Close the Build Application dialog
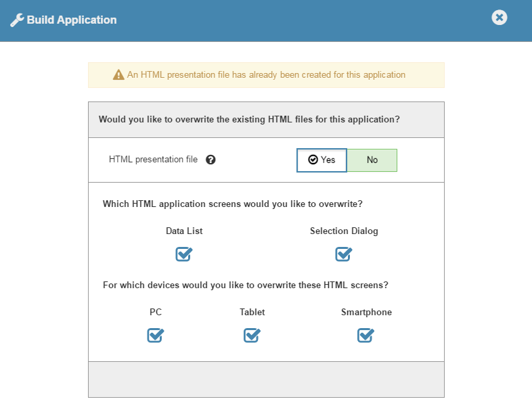 (499, 18)
